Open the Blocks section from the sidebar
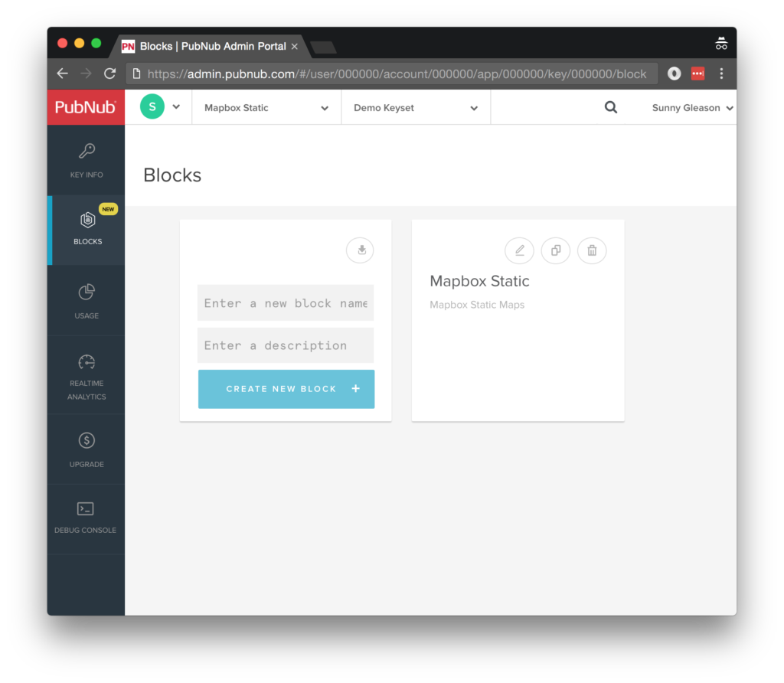 [86, 230]
